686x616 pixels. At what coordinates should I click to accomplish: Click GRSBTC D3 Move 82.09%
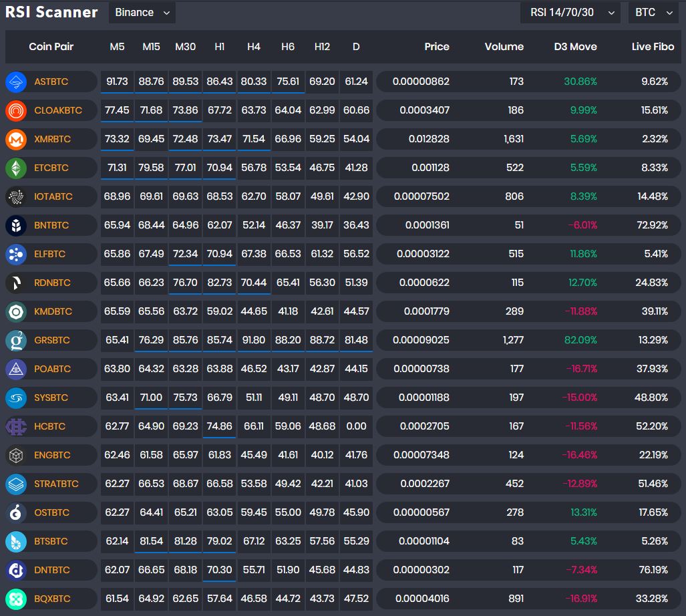pyautogui.click(x=580, y=340)
